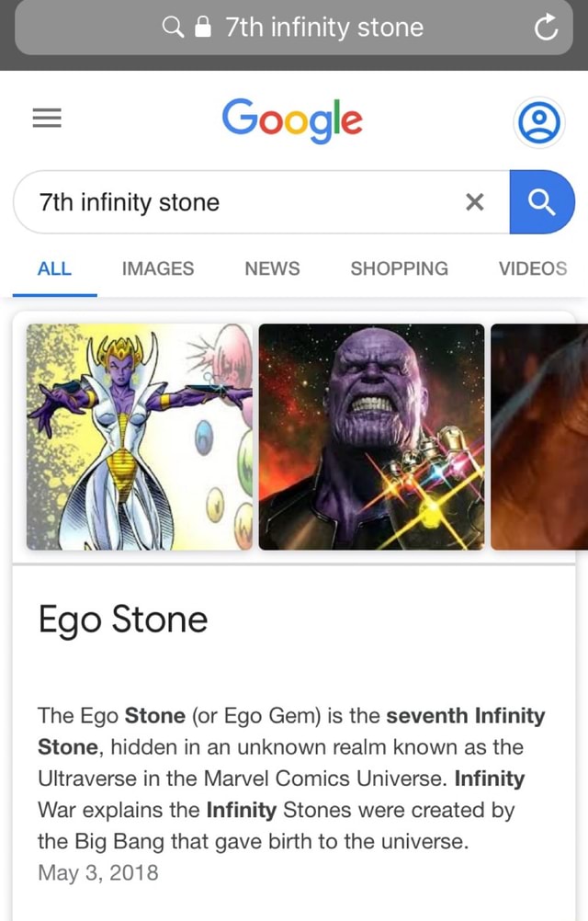Image resolution: width=588 pixels, height=921 pixels.
Task: Switch to the IMAGES tab
Action: pyautogui.click(x=157, y=268)
